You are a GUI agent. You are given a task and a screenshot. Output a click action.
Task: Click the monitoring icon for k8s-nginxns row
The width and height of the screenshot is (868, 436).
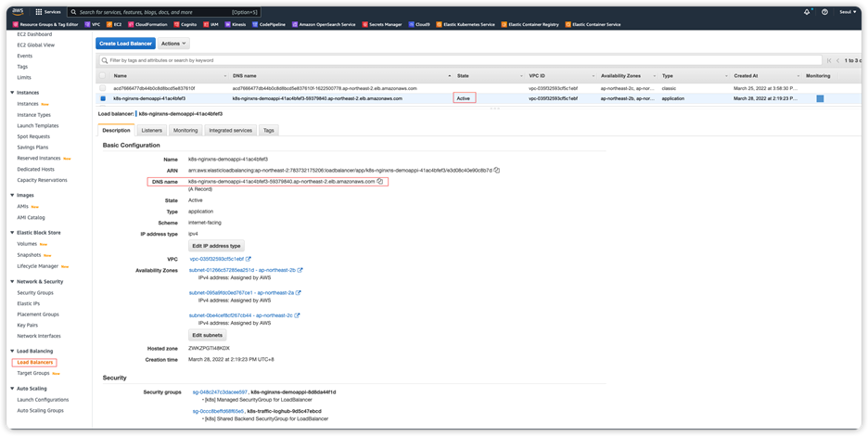point(820,98)
